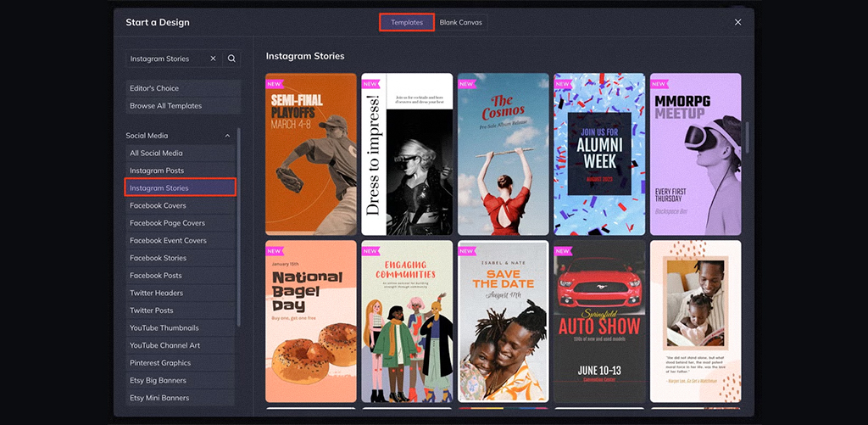Screen dimensions: 868x425
Task: Select Instagram Posts category
Action: click(180, 171)
